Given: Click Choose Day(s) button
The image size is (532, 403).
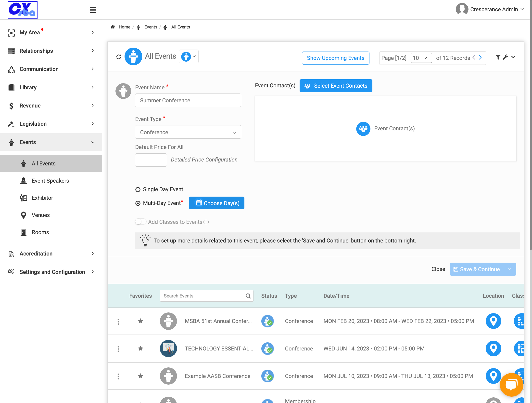Looking at the screenshot, I should tap(216, 203).
